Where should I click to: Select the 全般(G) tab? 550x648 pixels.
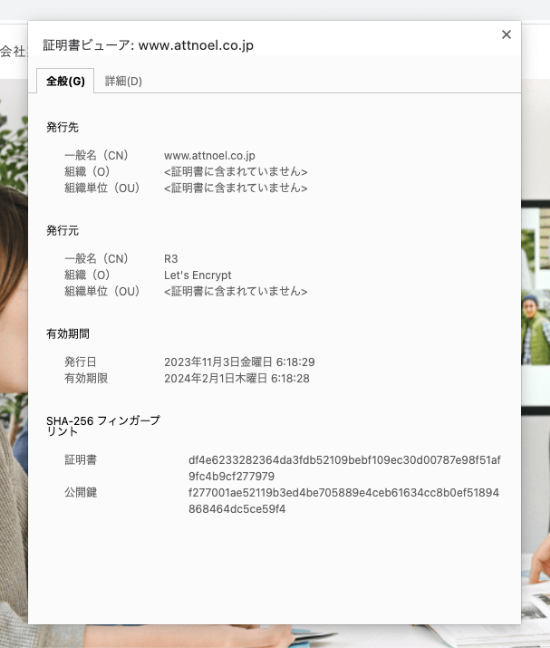coord(65,81)
